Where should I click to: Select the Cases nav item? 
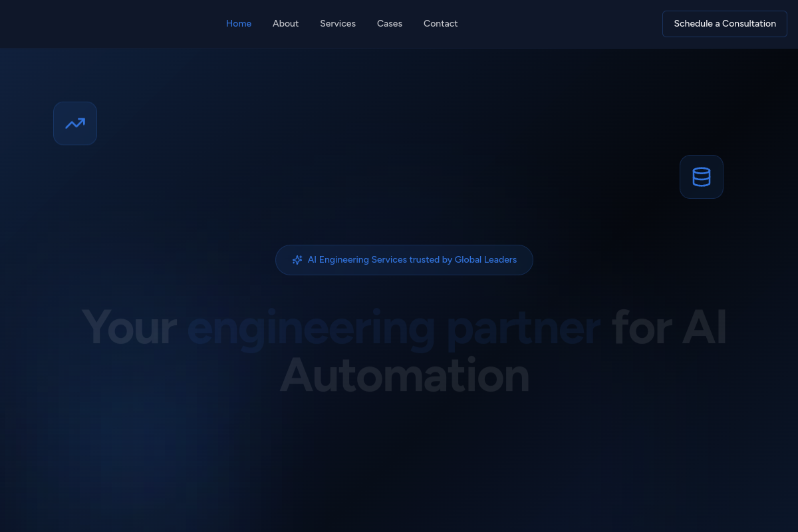390,23
